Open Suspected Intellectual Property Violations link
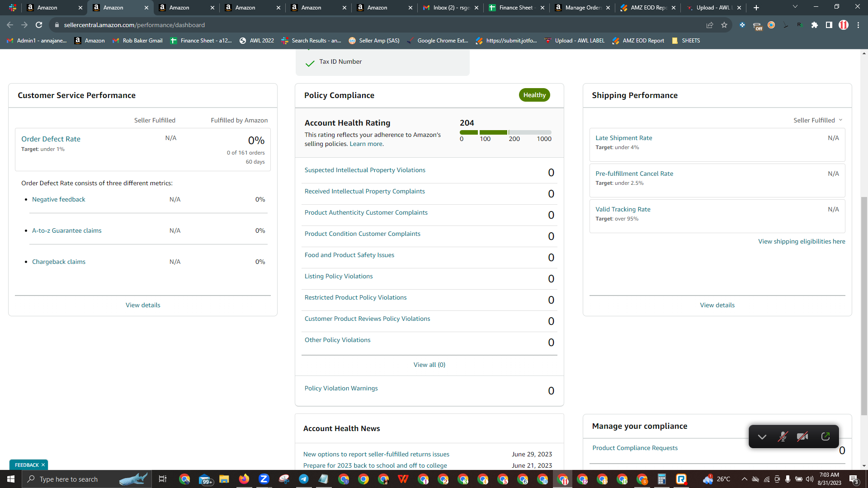Image resolution: width=868 pixels, height=488 pixels. 365,170
